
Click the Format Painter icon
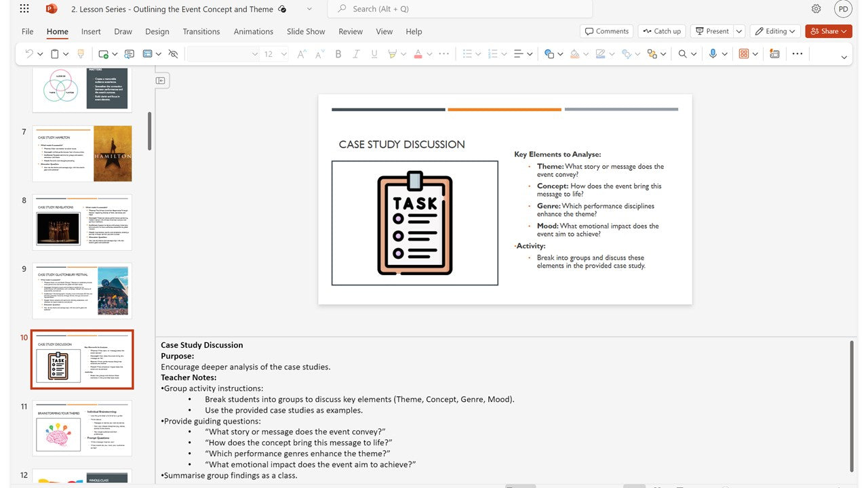pos(81,54)
